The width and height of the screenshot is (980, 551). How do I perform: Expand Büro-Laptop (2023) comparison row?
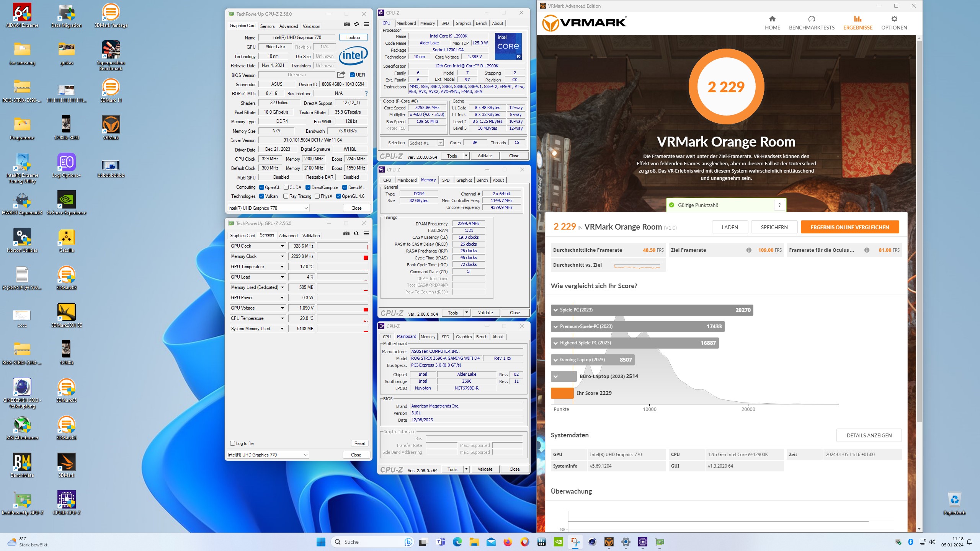[555, 377]
